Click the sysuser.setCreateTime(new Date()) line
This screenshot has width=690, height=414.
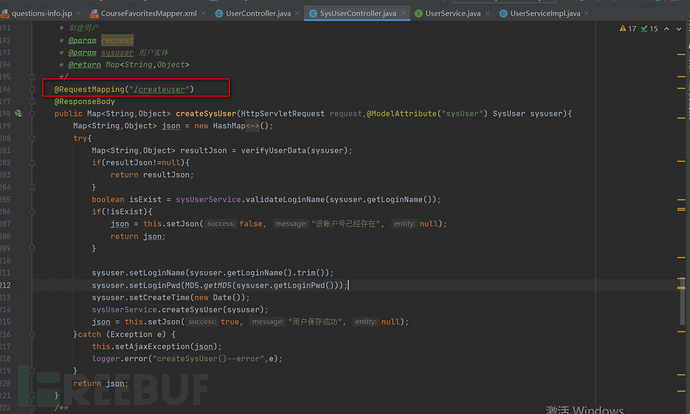coord(171,298)
